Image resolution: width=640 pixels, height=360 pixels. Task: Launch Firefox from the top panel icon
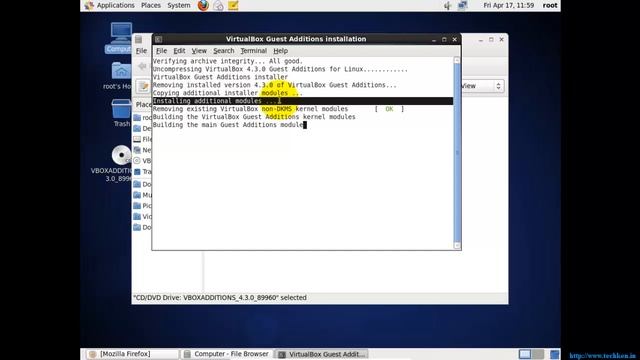(x=203, y=5)
